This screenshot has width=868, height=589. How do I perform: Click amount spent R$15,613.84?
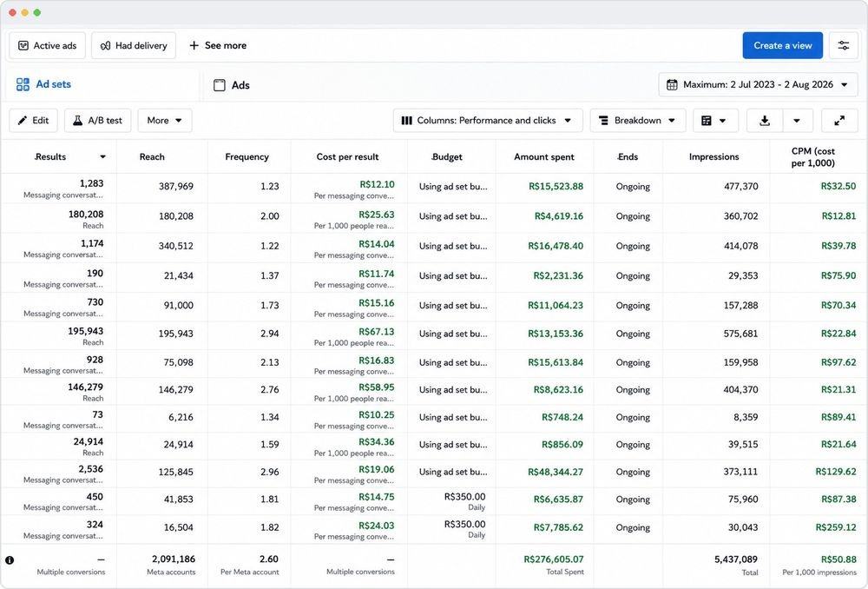556,362
